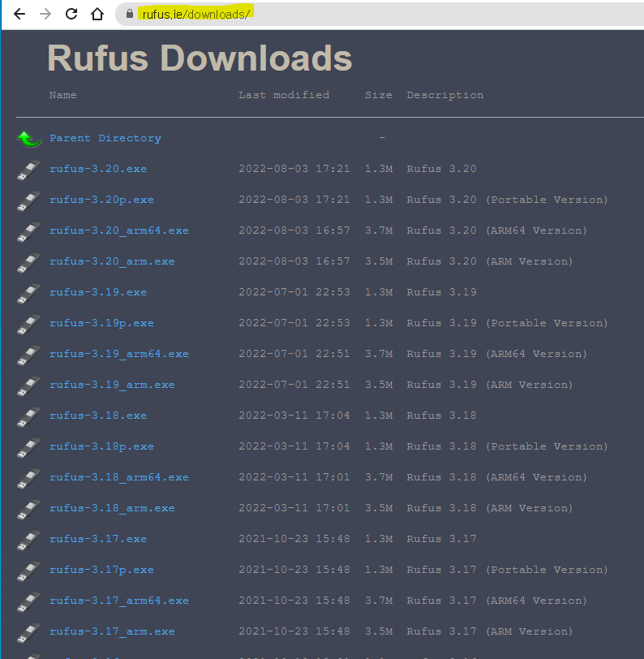Screen dimensions: 644x659
Task: Get the rufus-3.19_arm.exe file
Action: (x=112, y=385)
